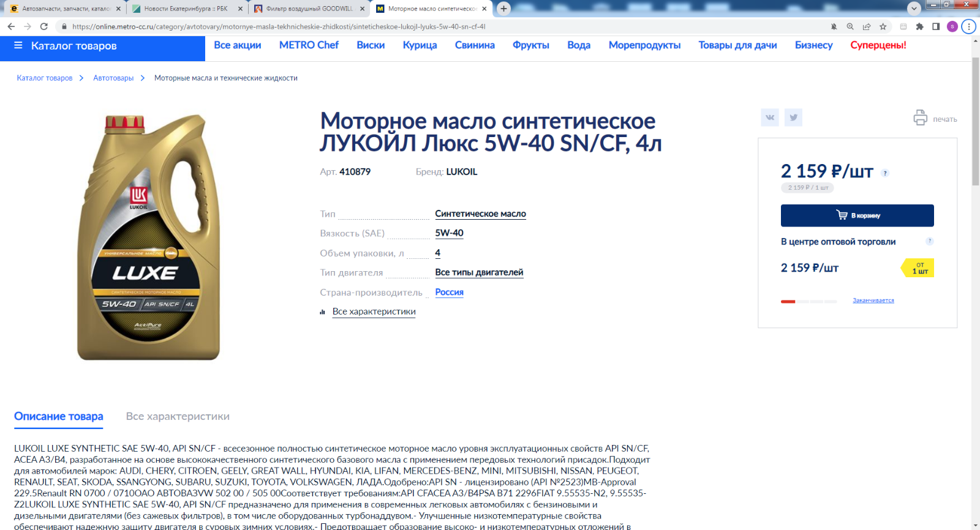This screenshot has width=980, height=530.
Task: Open Все характеристики link under specs
Action: tap(374, 312)
